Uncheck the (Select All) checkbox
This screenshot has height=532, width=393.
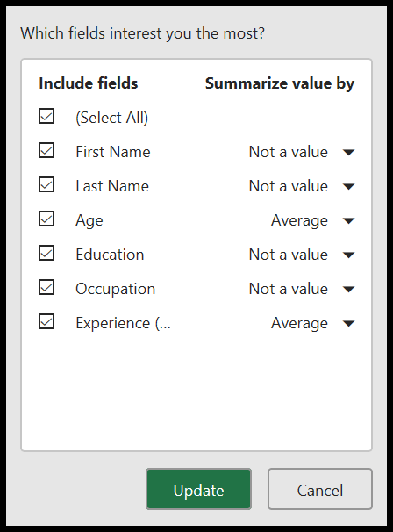(x=46, y=116)
